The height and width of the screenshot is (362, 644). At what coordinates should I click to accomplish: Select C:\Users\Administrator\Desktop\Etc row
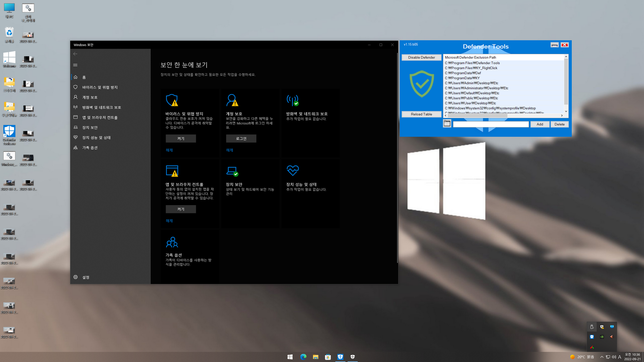tap(504, 88)
